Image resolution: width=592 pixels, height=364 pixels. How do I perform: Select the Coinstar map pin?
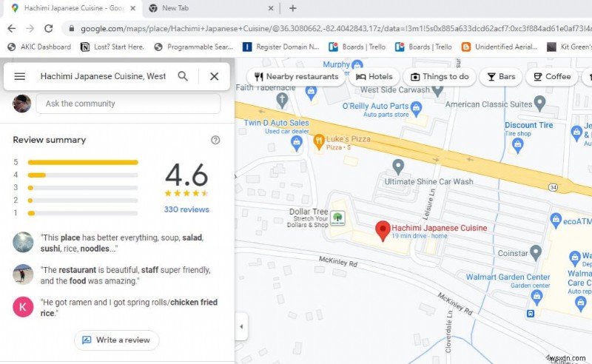(535, 252)
